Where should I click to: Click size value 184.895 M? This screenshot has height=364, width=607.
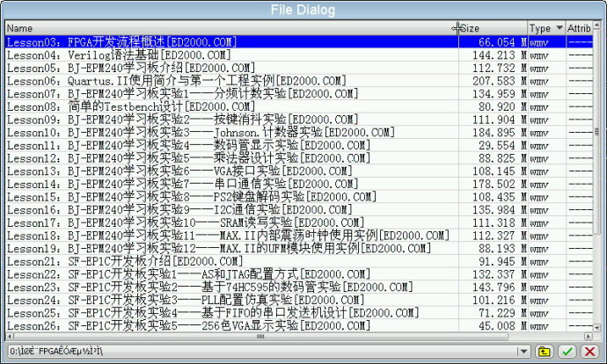pyautogui.click(x=500, y=132)
